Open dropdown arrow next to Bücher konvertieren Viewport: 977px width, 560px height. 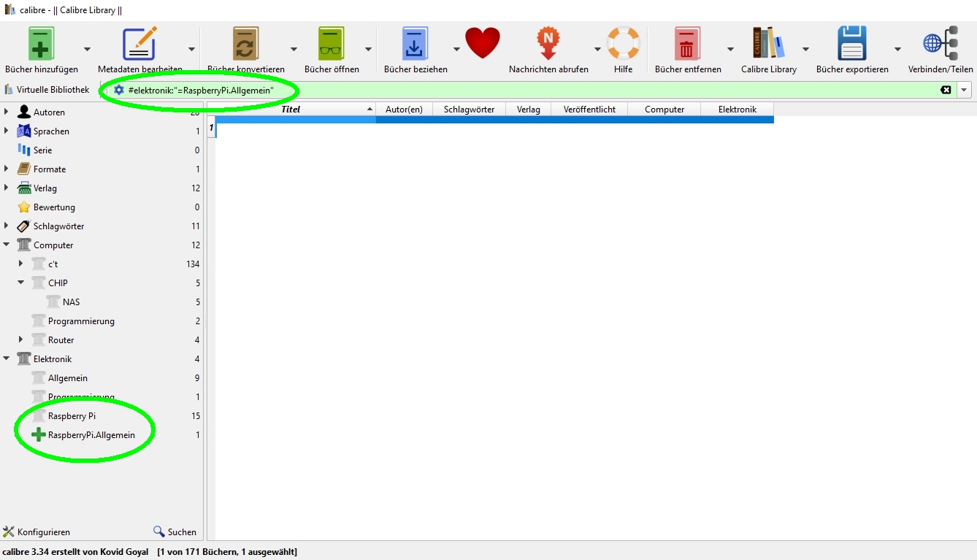294,49
